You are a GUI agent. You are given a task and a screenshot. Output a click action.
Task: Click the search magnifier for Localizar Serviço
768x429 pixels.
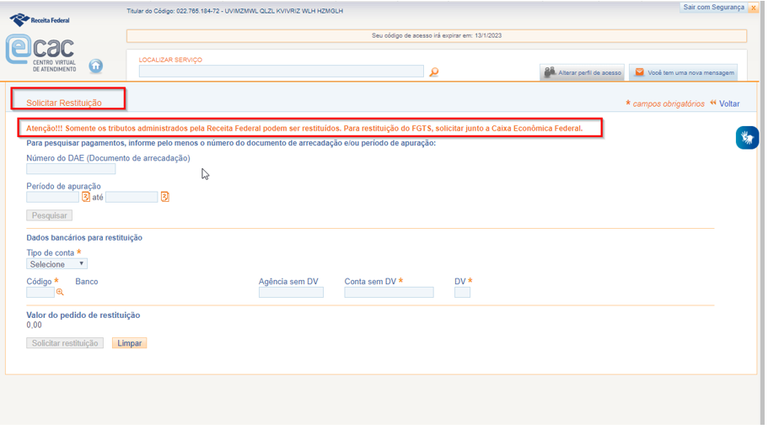434,72
